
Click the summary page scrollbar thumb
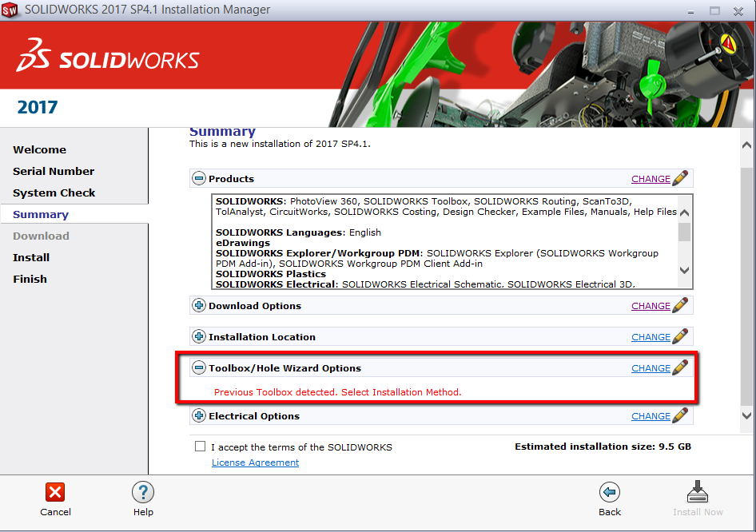tap(746, 286)
